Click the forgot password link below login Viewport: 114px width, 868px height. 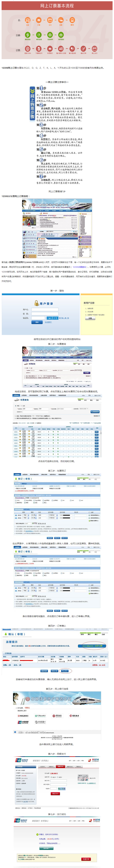[x=48, y=322]
